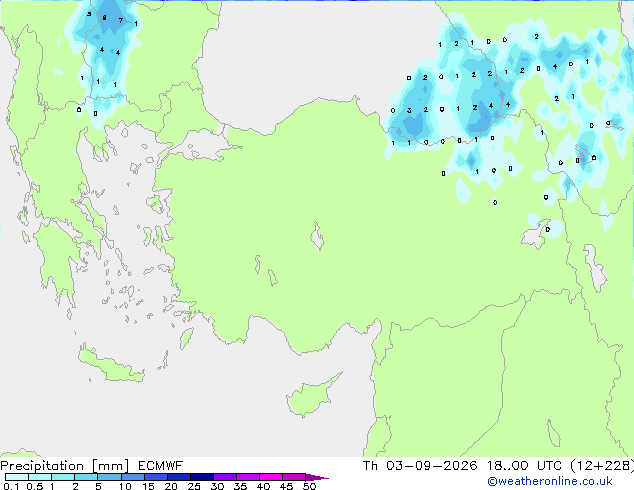
Task: Click the 20 to 25 mm legend swatch
Action: click(178, 477)
